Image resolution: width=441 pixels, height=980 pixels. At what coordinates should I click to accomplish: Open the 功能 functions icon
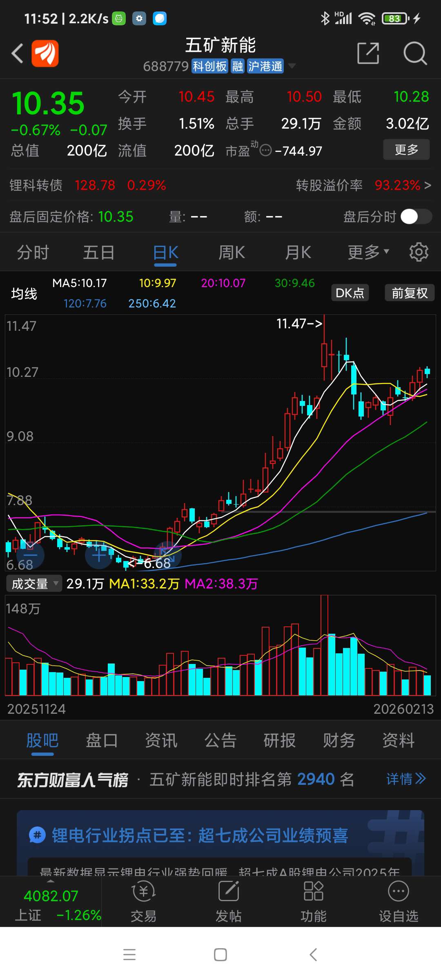[314, 891]
